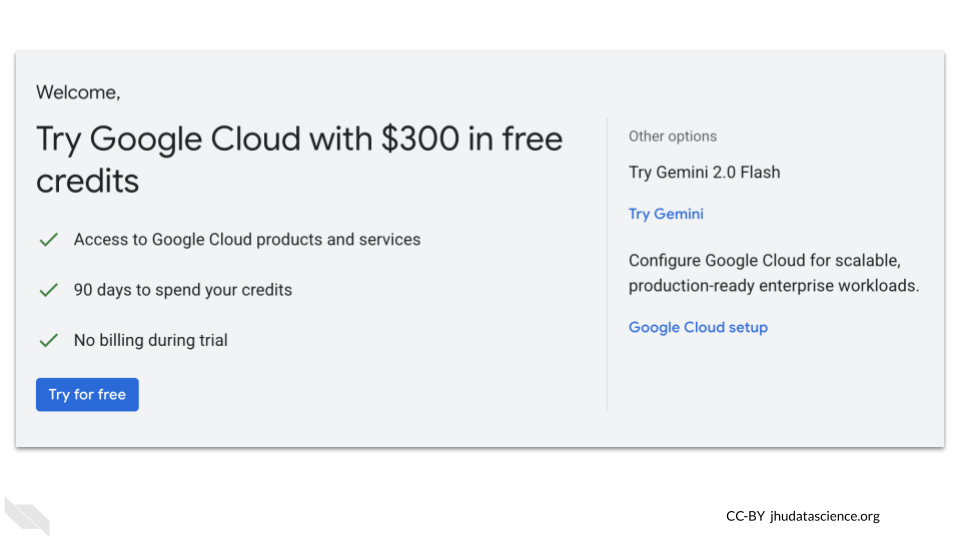Click the 'No billing during trial' text
This screenshot has height=540, width=960.
tap(151, 340)
